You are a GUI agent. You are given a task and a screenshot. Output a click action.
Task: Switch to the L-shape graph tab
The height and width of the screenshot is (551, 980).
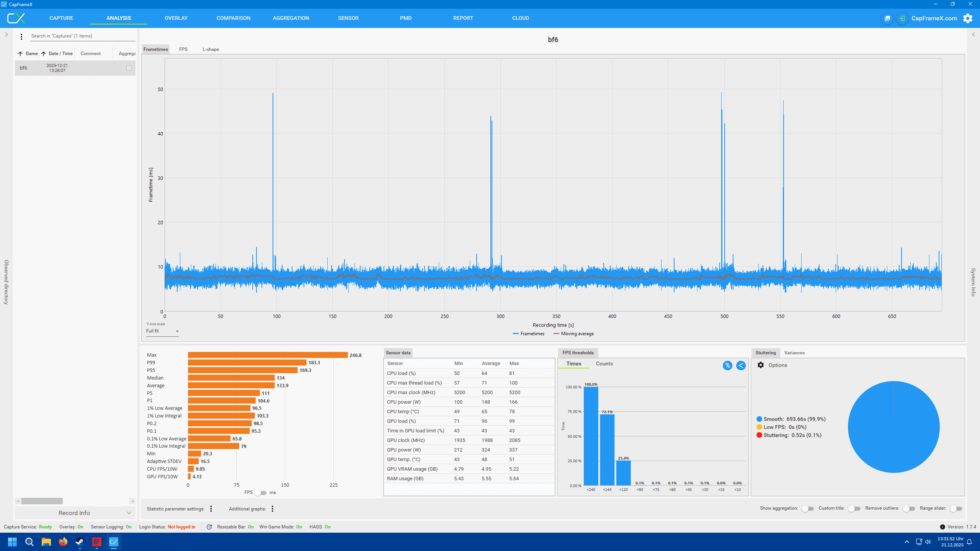tap(211, 49)
